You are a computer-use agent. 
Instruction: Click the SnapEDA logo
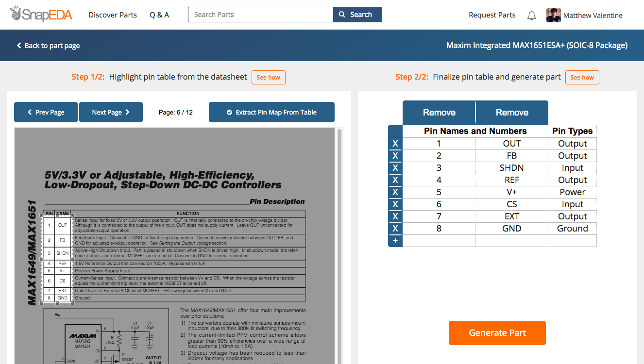[x=41, y=15]
